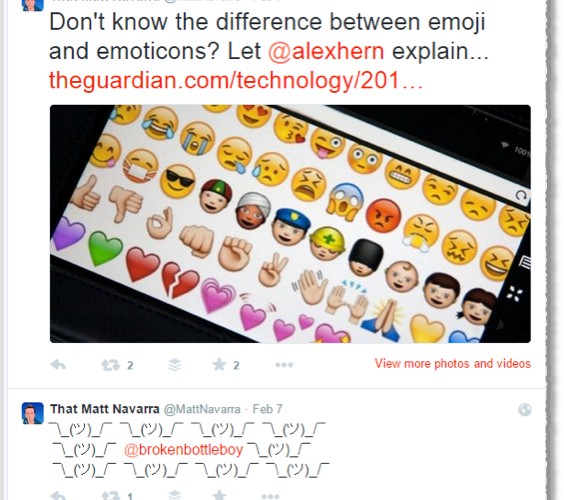The width and height of the screenshot is (564, 500).
Task: Open more options on emoji tweet
Action: click(284, 365)
